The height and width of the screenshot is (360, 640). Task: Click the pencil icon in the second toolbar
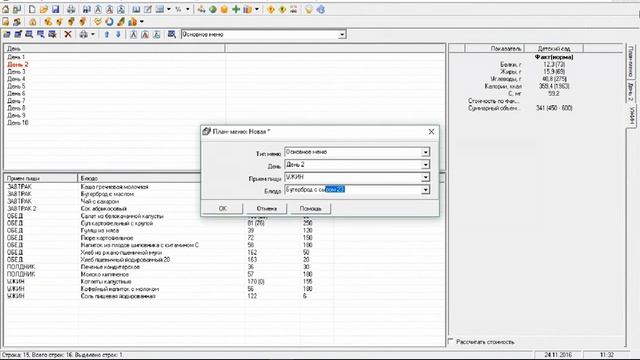121,22
